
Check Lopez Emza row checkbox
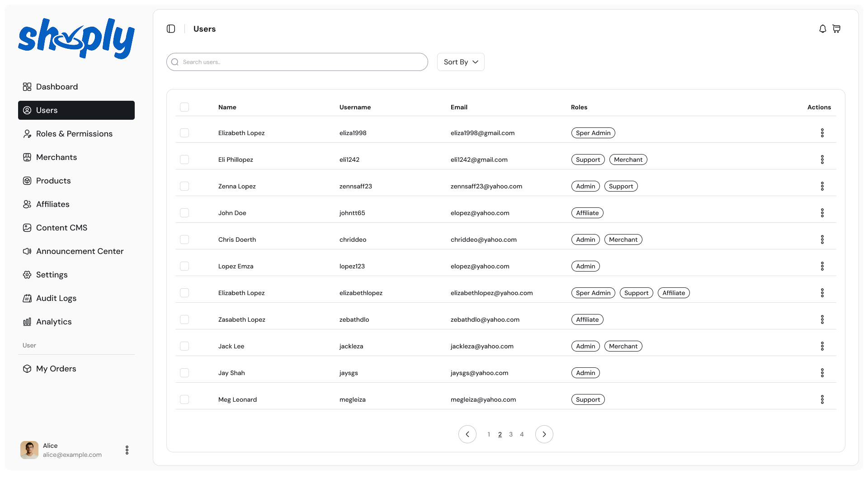pos(184,266)
